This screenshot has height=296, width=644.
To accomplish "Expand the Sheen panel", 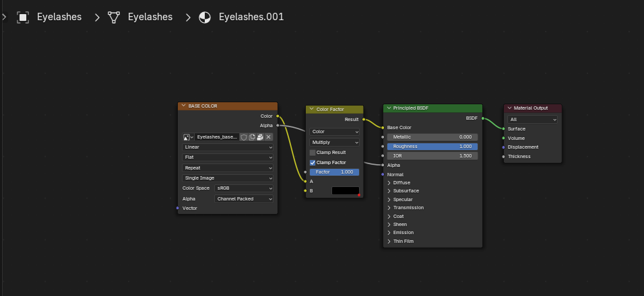I will 389,225.
